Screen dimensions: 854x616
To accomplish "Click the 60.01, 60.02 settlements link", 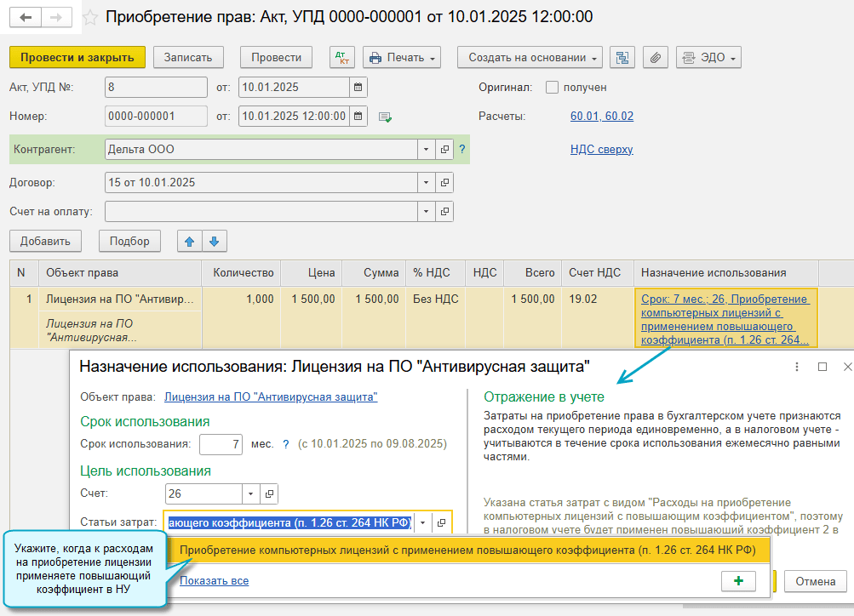I will click(601, 117).
